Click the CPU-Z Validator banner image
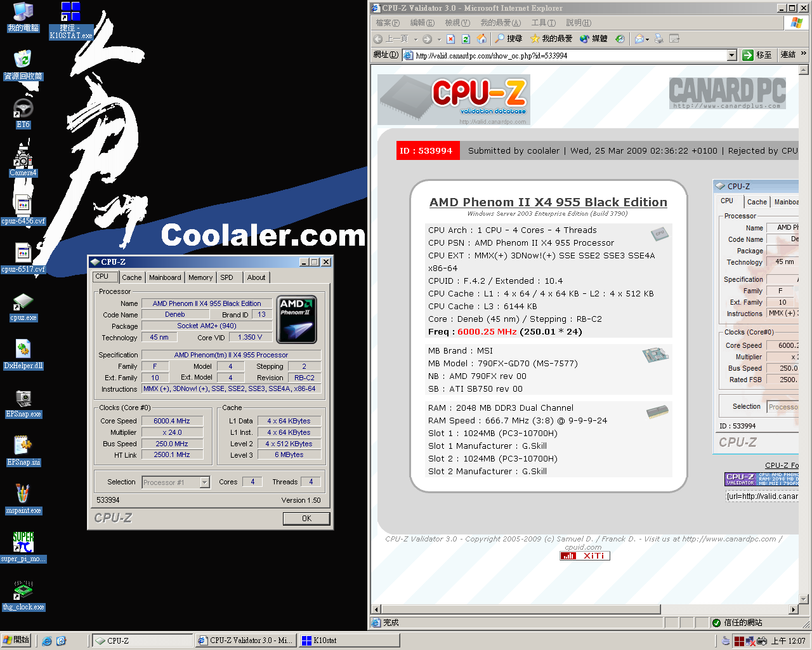The image size is (812, 650). click(762, 479)
